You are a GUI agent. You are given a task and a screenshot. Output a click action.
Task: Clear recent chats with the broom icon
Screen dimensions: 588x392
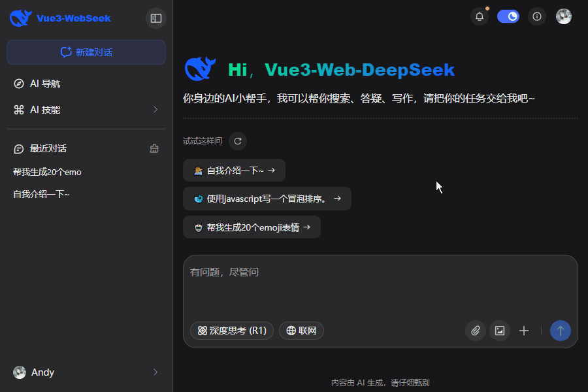pos(154,148)
